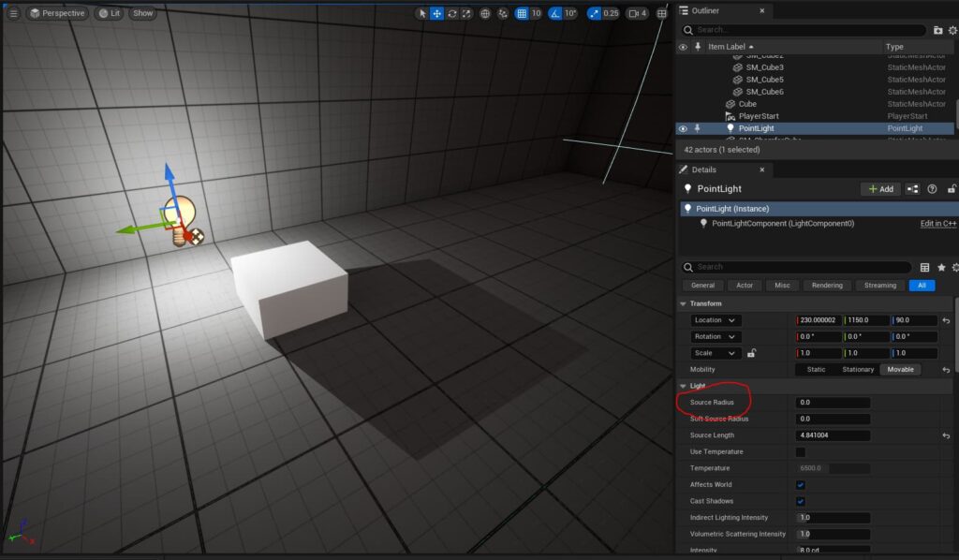Collapse the Transform section
The image size is (959, 560).
[683, 302]
